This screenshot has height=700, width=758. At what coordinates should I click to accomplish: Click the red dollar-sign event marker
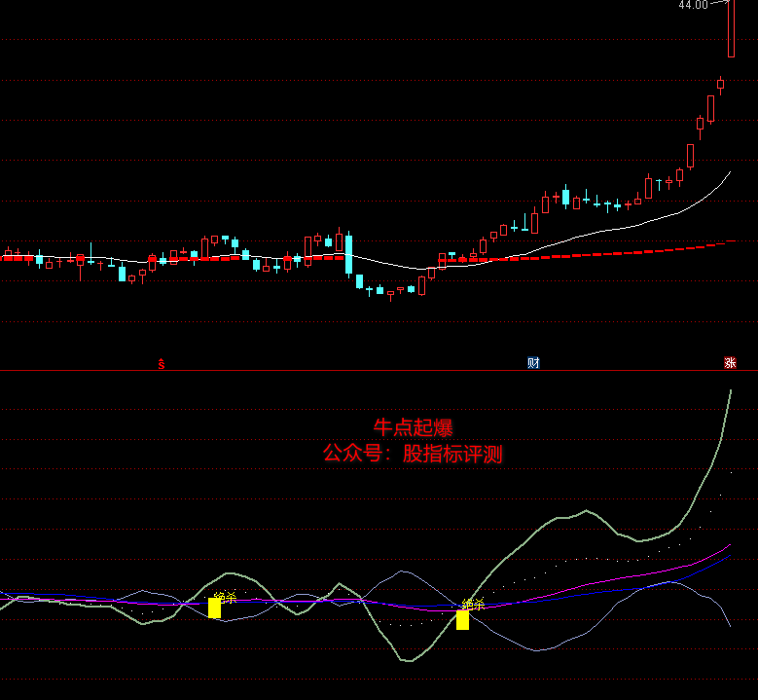162,363
